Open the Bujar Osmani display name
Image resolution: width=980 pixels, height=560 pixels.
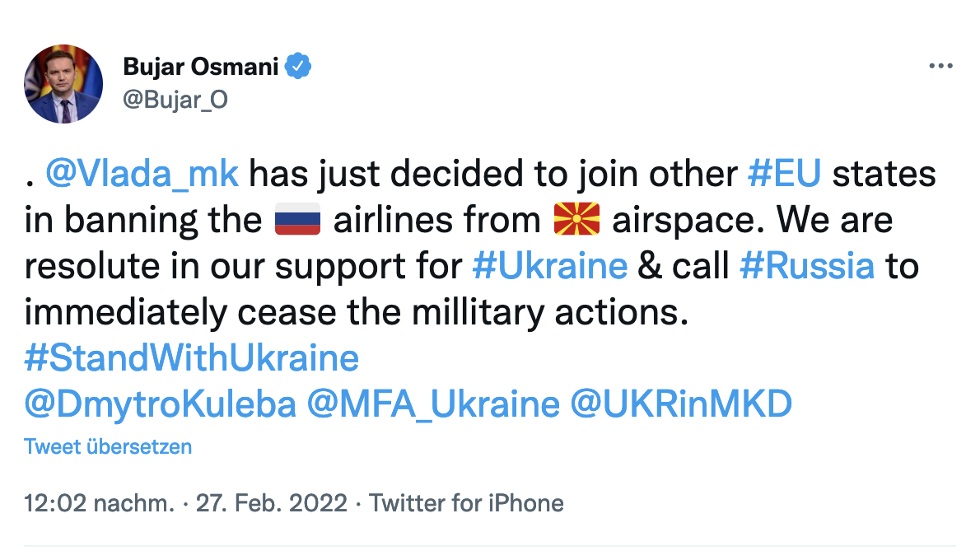[x=200, y=67]
